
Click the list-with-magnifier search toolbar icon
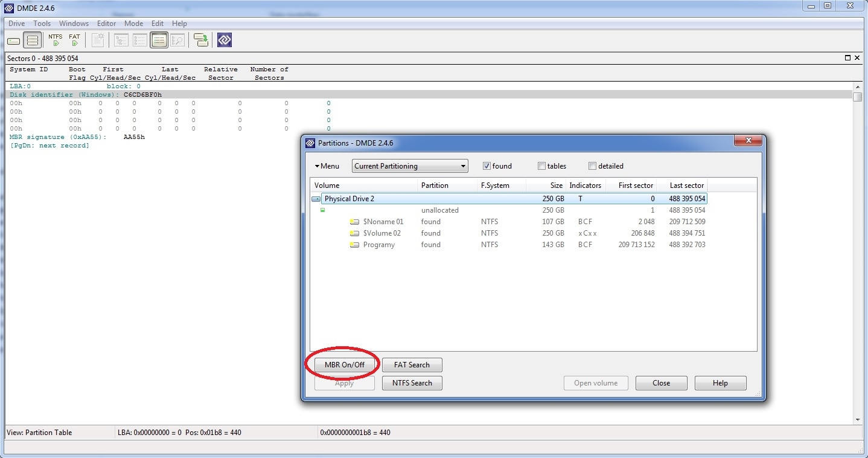177,40
